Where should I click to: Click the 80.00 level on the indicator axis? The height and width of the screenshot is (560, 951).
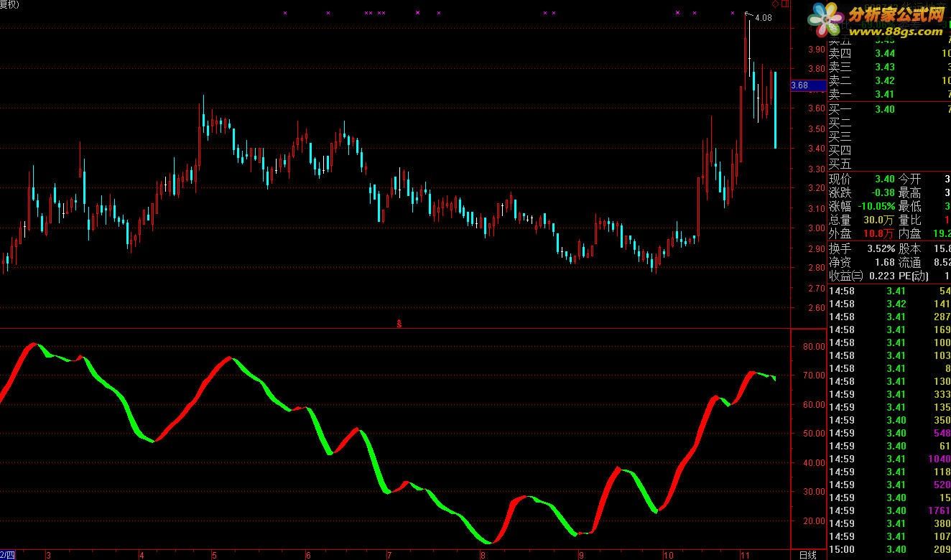pos(815,347)
